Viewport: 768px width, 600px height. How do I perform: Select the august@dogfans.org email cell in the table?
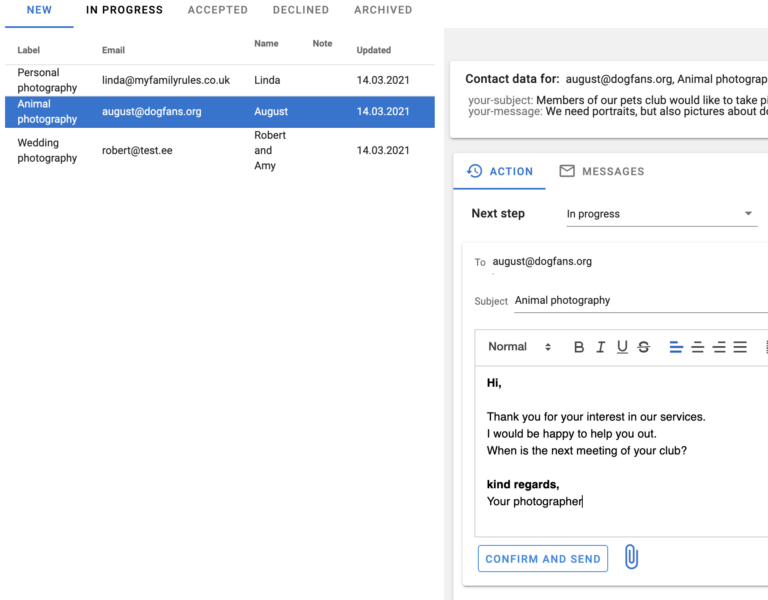[151, 112]
